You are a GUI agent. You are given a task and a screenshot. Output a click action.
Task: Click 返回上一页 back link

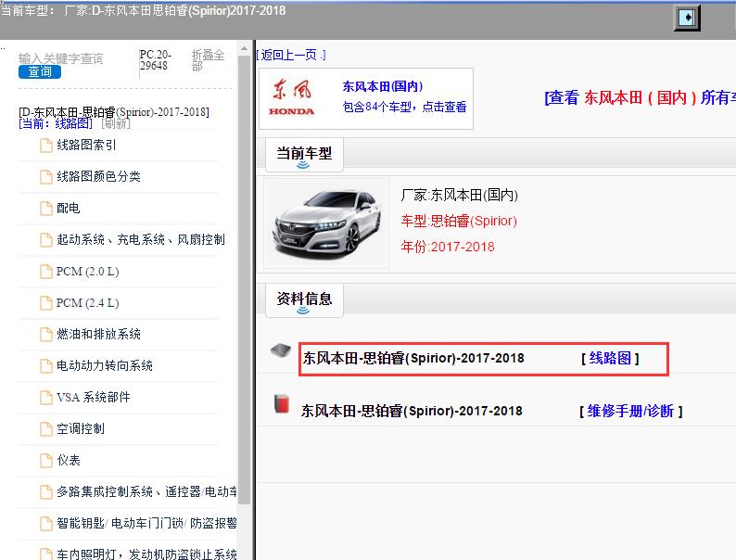(x=290, y=55)
